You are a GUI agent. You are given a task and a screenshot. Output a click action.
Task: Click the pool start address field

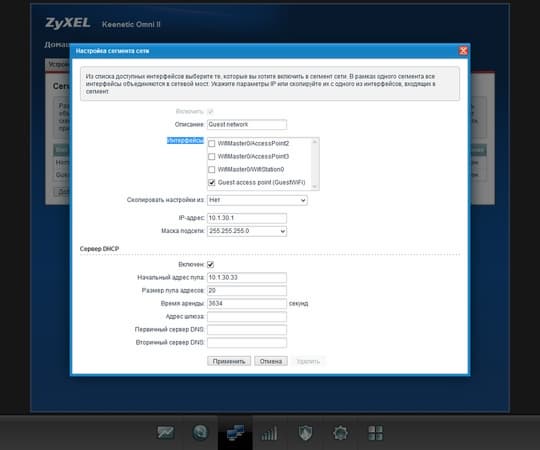click(247, 278)
